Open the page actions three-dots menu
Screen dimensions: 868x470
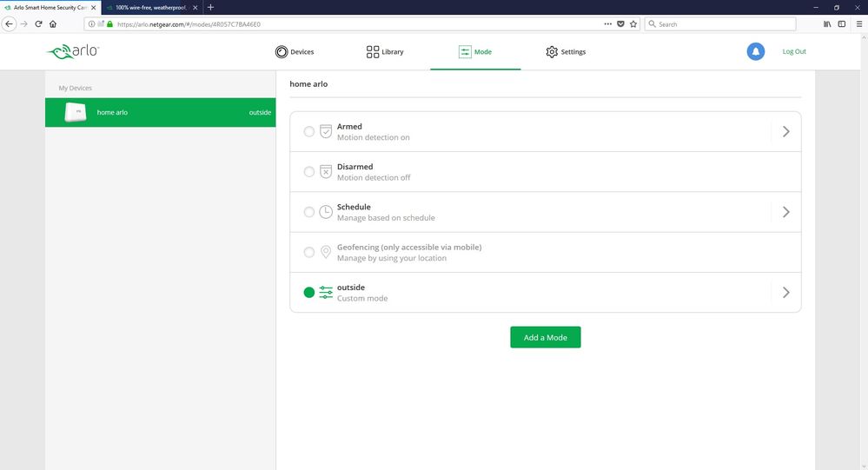608,23
